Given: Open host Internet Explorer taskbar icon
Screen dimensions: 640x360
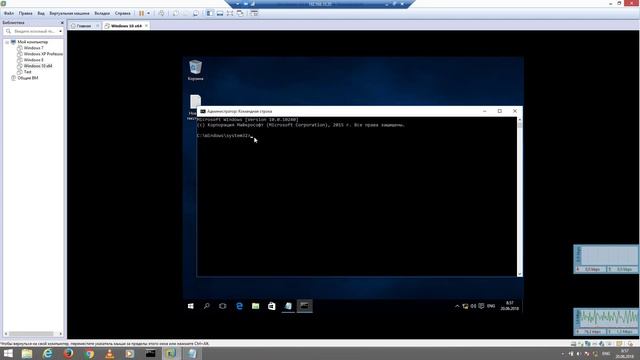Looking at the screenshot, I should coord(48,353).
